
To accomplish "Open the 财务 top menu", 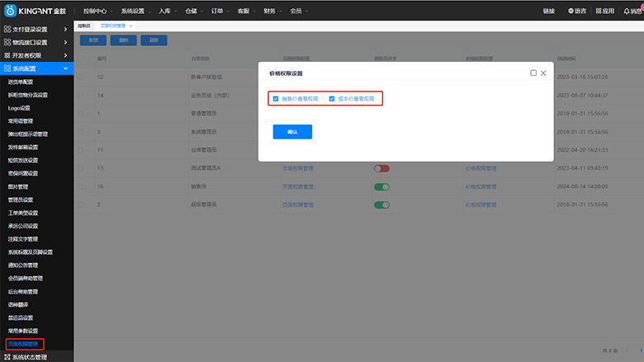I will (272, 11).
